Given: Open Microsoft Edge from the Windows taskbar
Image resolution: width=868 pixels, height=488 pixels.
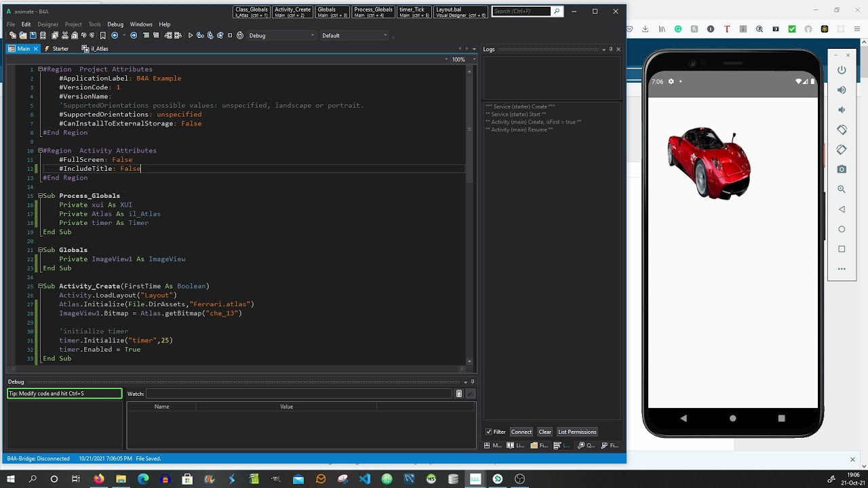Looking at the screenshot, I should click(143, 479).
